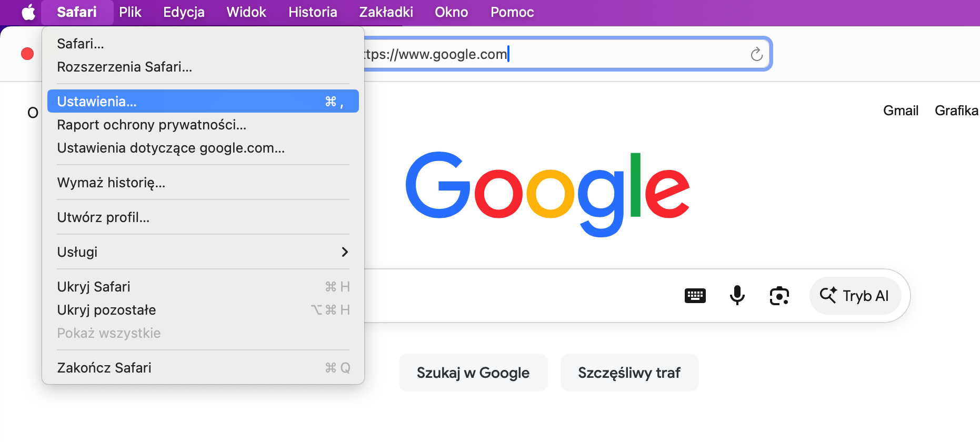Open the on-screen keyboard icon in search box
Image resolution: width=980 pixels, height=442 pixels.
(695, 296)
